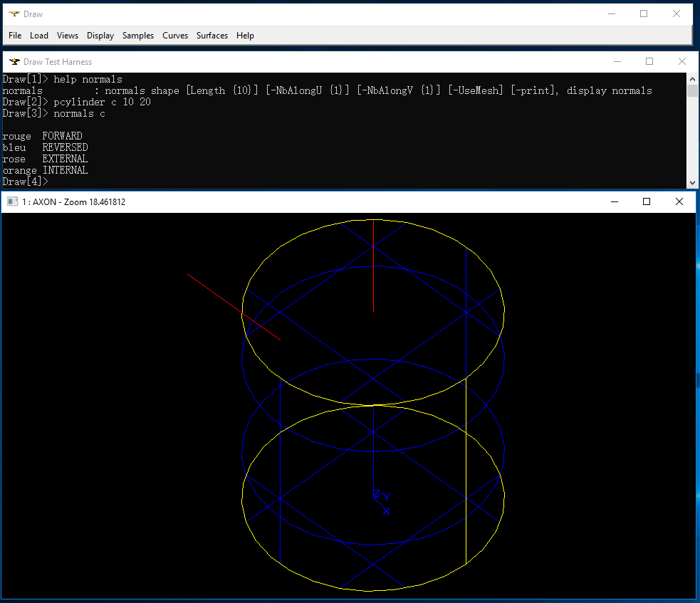Open the Samples menu
The width and height of the screenshot is (700, 603).
[138, 36]
